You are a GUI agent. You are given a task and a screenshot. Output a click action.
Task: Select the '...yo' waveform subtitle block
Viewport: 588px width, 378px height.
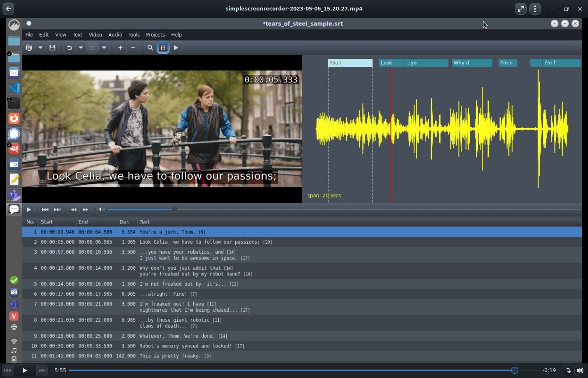click(426, 63)
